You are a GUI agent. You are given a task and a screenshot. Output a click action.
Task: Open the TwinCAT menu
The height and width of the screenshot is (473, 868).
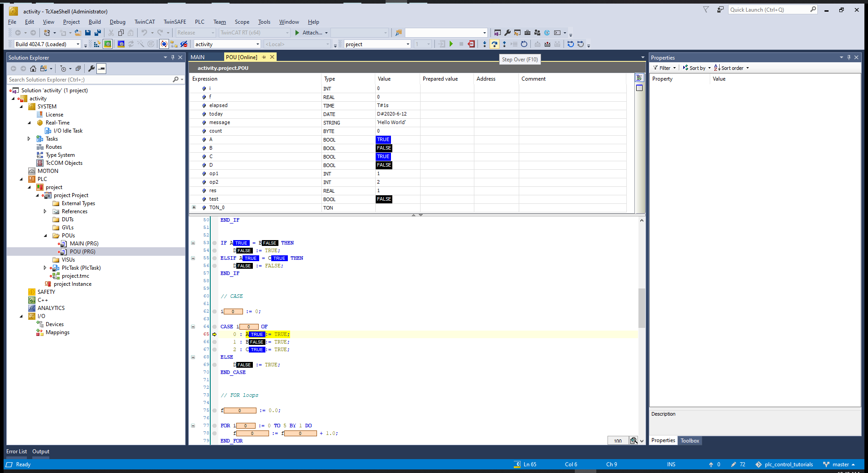(x=144, y=22)
